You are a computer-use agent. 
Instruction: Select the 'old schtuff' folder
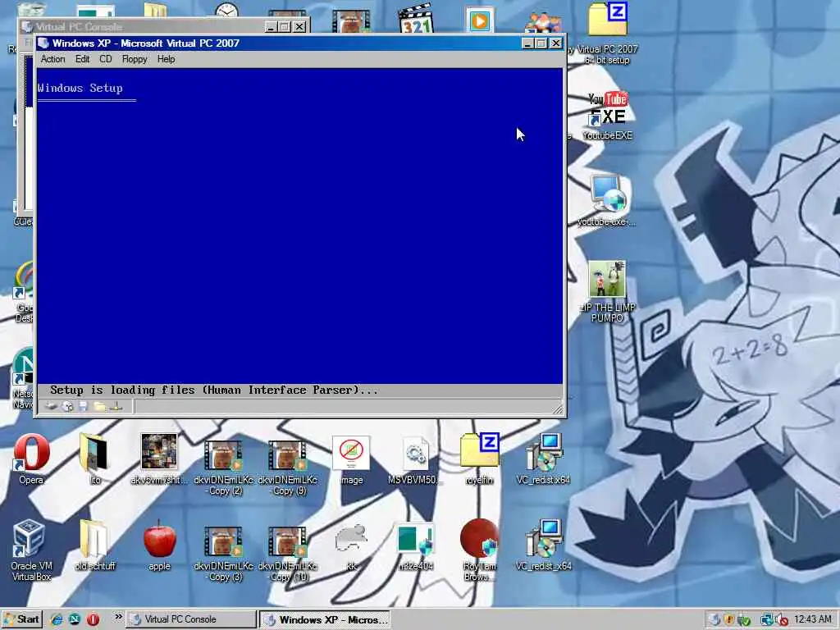coord(95,546)
